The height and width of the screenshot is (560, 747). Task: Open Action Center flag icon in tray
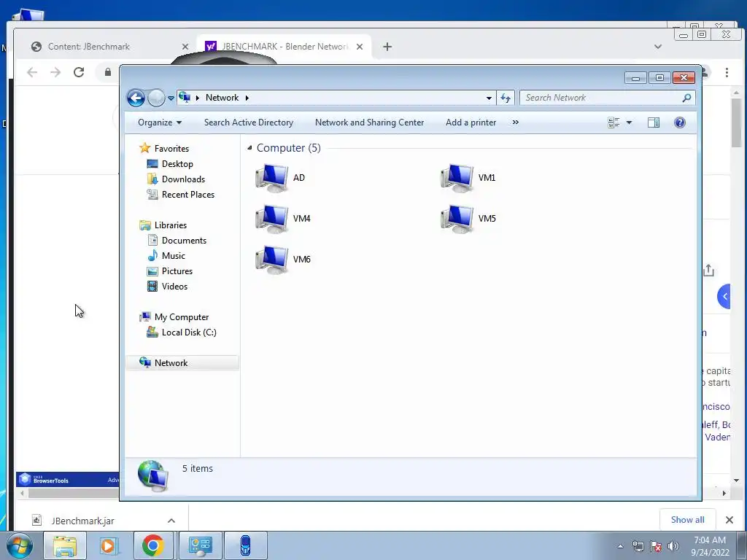click(656, 546)
